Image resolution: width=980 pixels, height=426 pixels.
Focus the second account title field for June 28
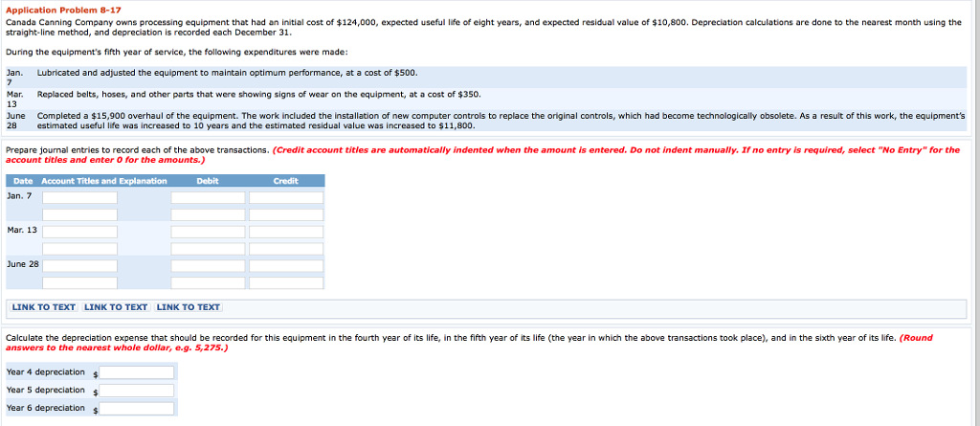(80, 282)
